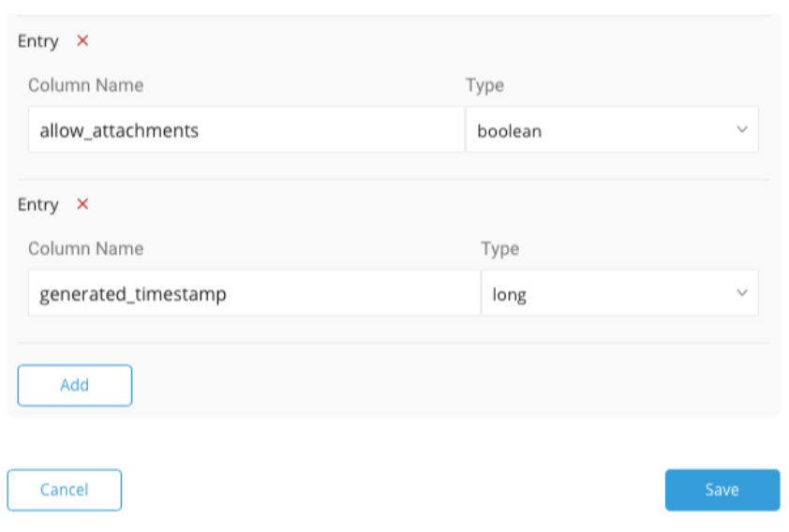Screen dimensions: 789x532
Task: Click the 'Type' label above long
Action: pyautogui.click(x=500, y=248)
